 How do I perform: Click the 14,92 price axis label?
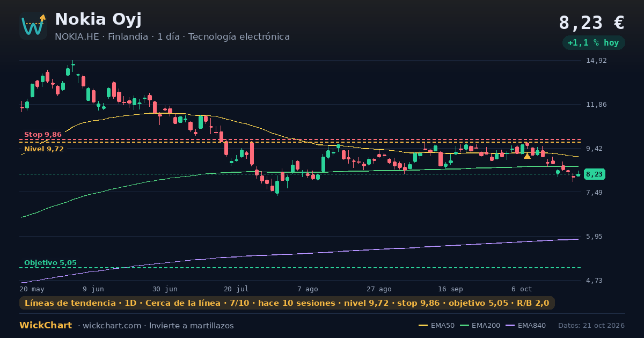tap(596, 61)
